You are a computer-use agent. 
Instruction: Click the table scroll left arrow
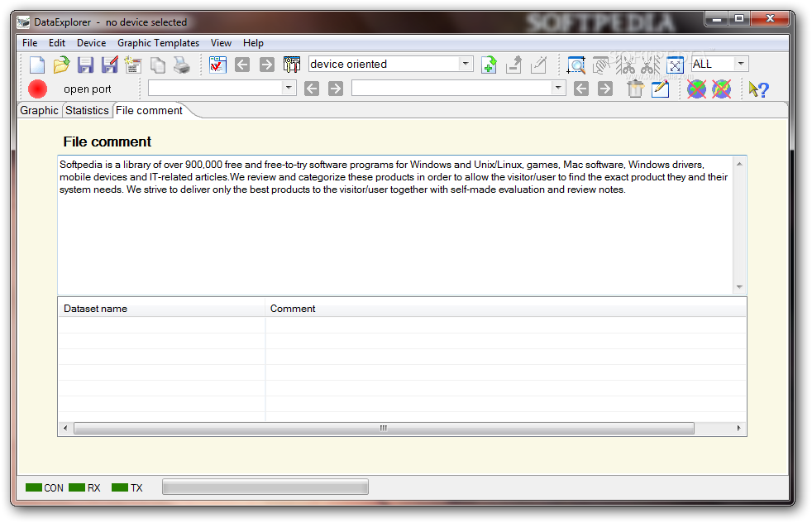point(65,428)
